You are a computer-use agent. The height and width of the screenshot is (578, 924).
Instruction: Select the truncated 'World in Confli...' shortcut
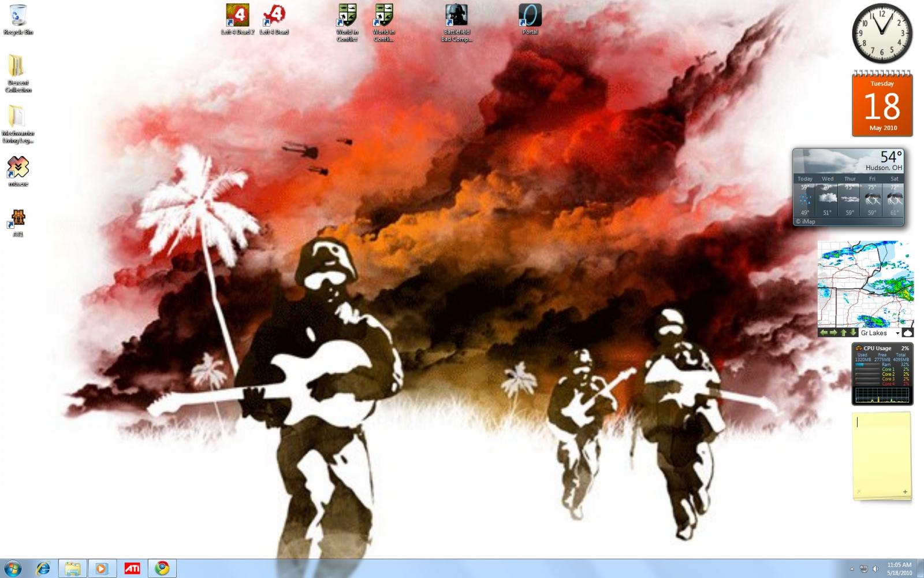[383, 23]
